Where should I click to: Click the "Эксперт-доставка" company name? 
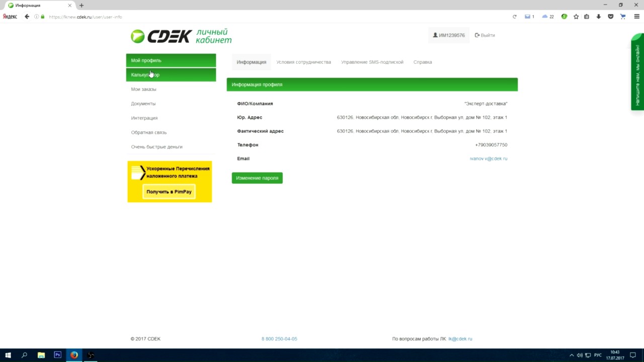[486, 104]
